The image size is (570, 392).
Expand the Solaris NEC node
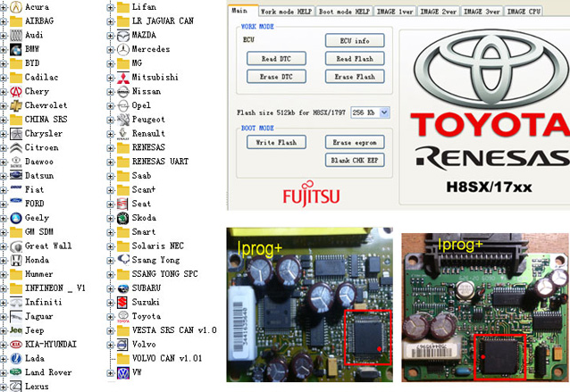111,246
